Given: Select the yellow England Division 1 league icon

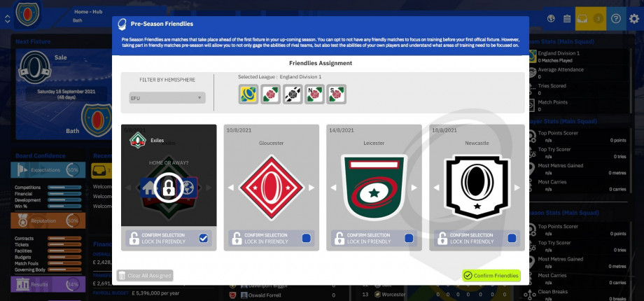Looking at the screenshot, I should (x=248, y=94).
